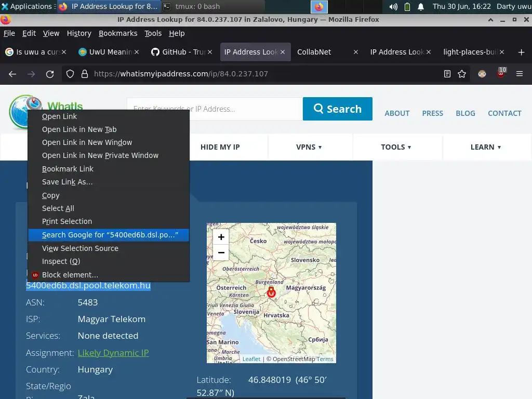Click the forward navigation arrow
532x399 pixels.
(x=31, y=74)
